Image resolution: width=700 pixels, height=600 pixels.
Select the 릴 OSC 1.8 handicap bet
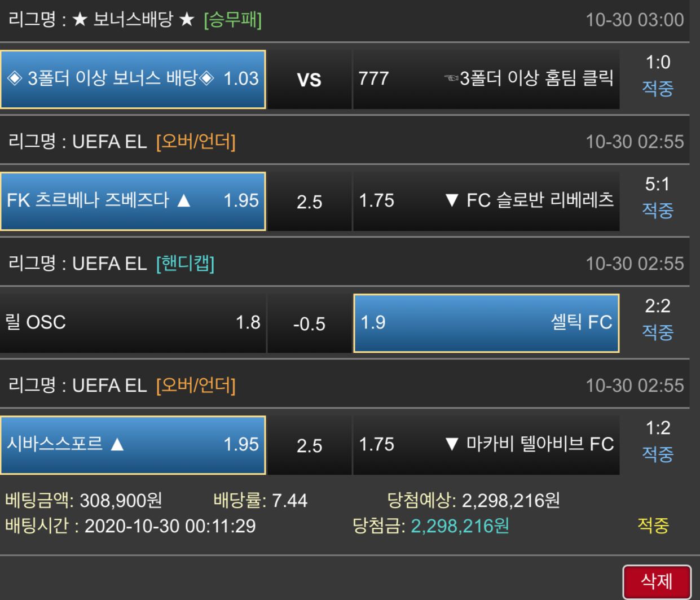point(133,323)
